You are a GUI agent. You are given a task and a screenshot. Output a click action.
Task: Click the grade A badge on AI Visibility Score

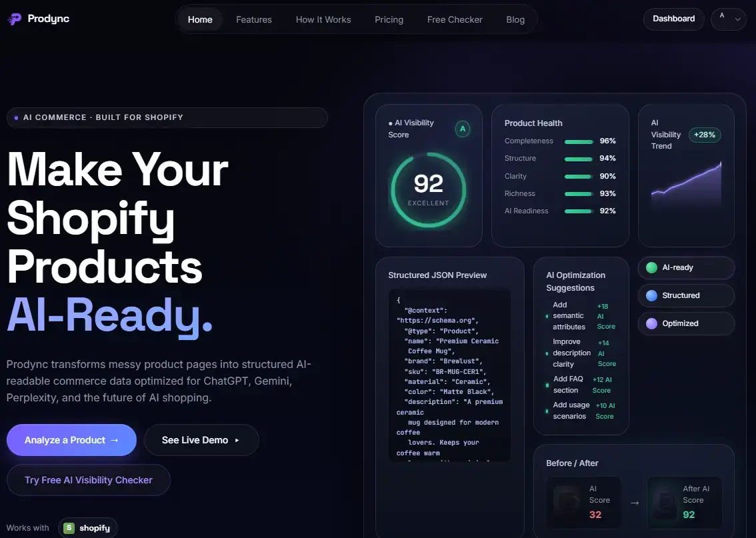[x=463, y=129]
